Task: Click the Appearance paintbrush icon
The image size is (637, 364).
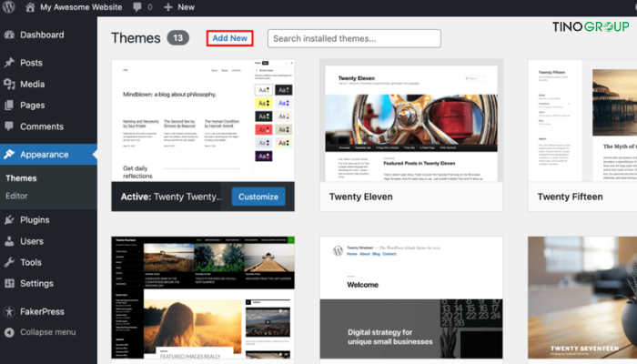Action: (x=9, y=155)
